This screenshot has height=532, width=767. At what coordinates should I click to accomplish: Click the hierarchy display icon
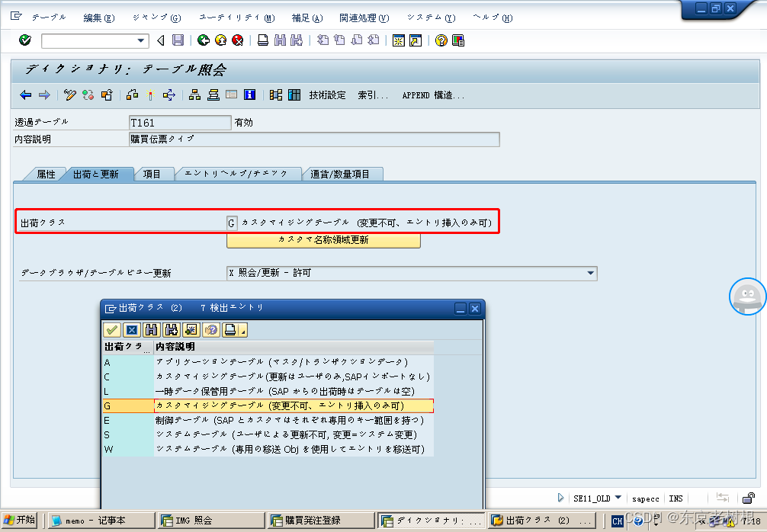194,95
